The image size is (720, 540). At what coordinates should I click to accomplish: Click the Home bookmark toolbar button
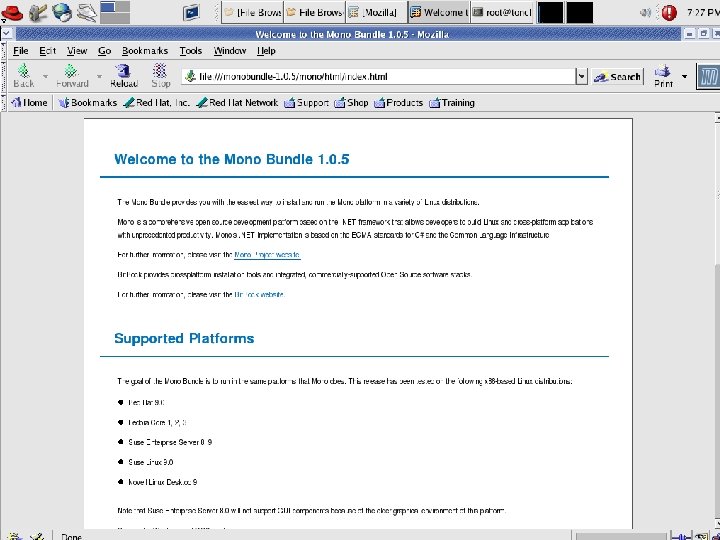[29, 103]
